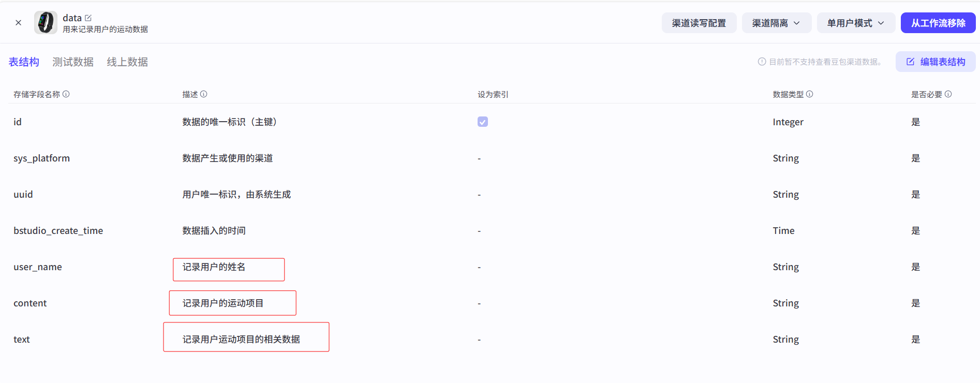Click String type in user_name row

pyautogui.click(x=785, y=267)
